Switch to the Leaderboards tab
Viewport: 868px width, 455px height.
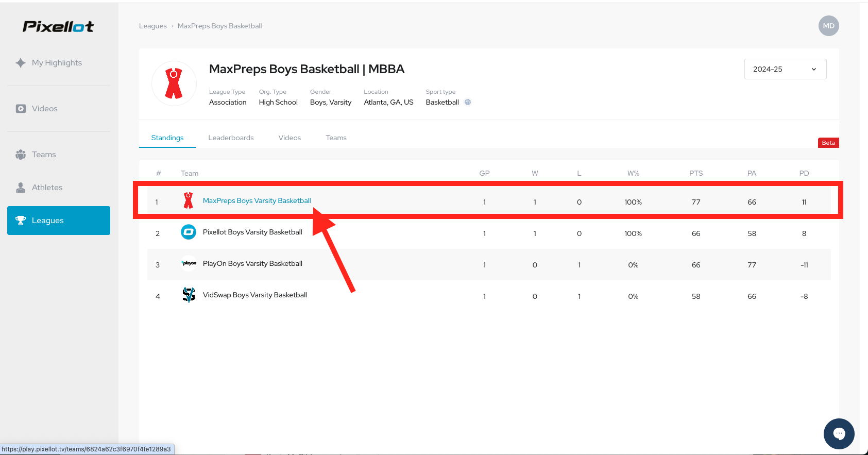[x=231, y=138]
